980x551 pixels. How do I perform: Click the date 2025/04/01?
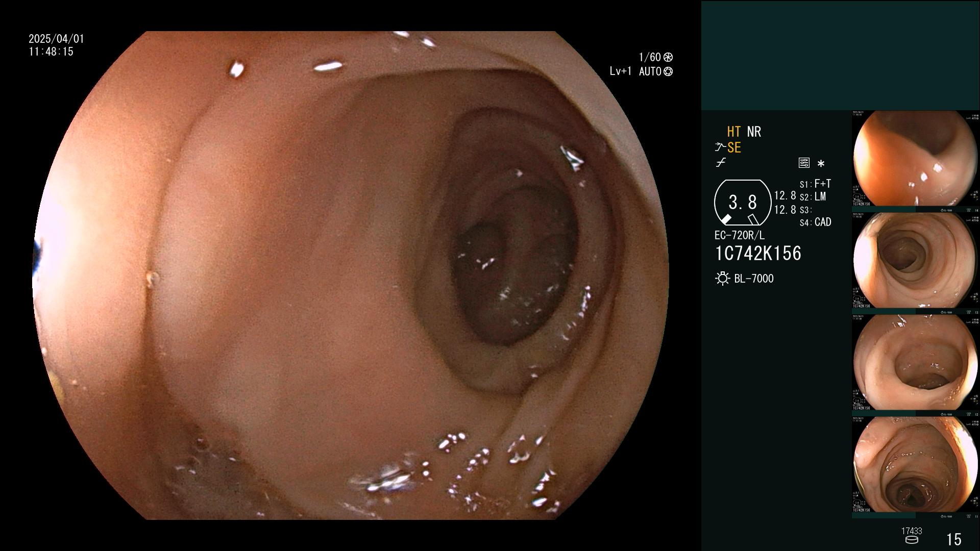tap(56, 39)
